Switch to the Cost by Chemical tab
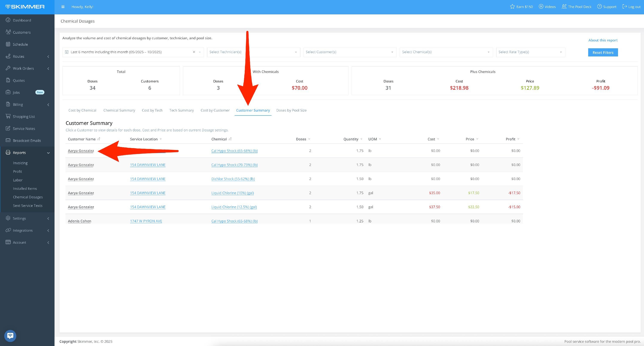 pyautogui.click(x=82, y=110)
